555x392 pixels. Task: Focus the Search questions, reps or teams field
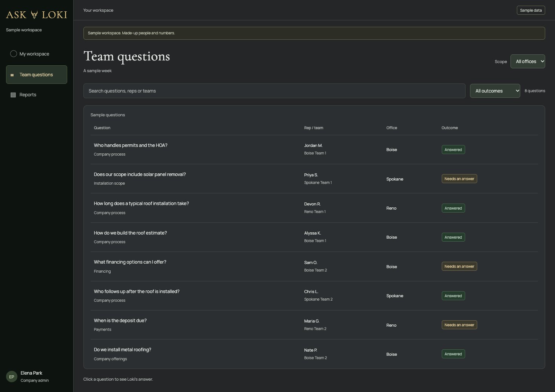point(274,91)
